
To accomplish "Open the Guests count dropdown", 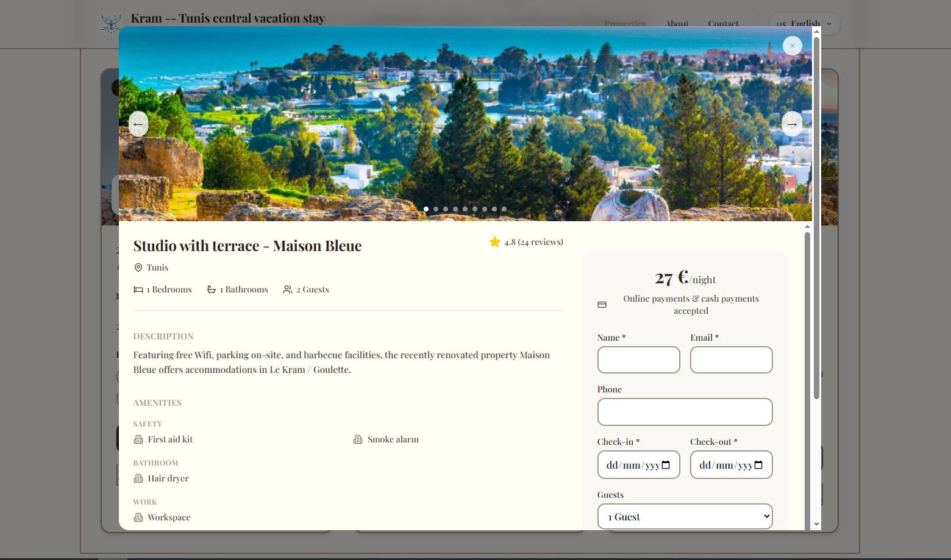I will pos(685,517).
